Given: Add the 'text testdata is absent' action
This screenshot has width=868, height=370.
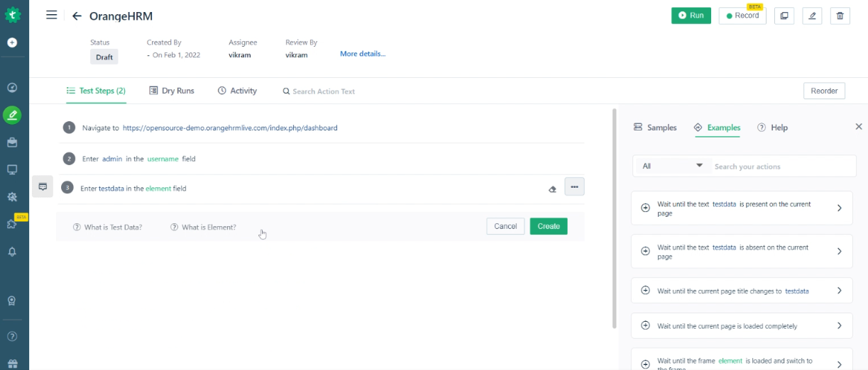Looking at the screenshot, I should [x=645, y=251].
